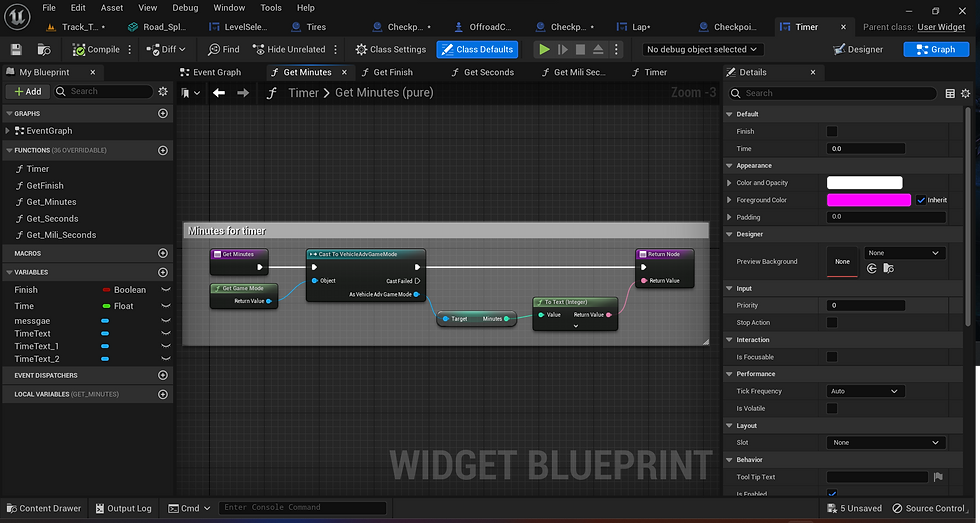
Task: Click the Find search tool
Action: (223, 49)
